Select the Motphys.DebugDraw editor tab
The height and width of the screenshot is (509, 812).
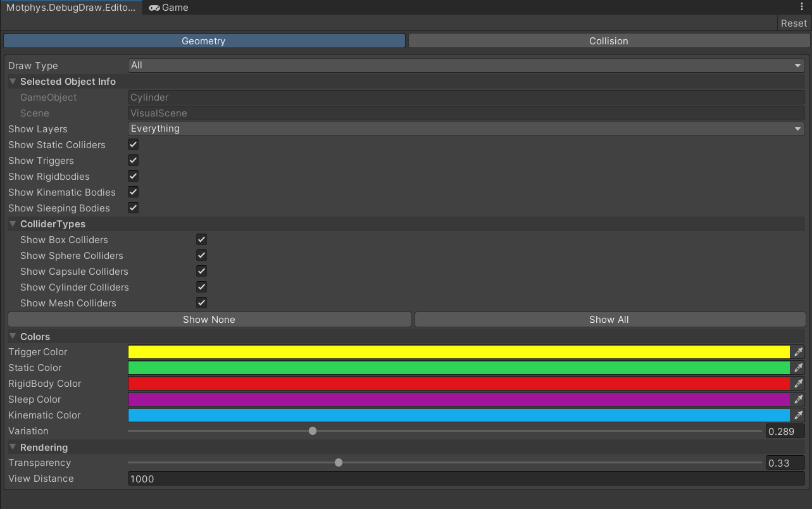click(71, 8)
